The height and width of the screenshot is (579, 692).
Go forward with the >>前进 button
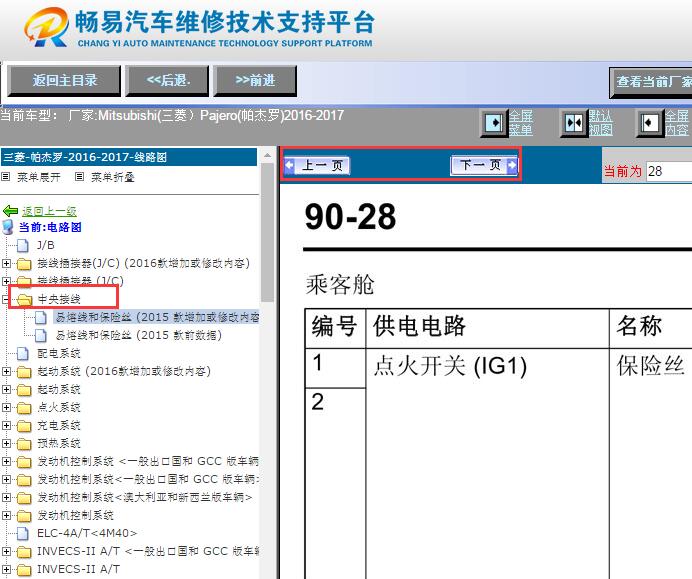[x=255, y=81]
